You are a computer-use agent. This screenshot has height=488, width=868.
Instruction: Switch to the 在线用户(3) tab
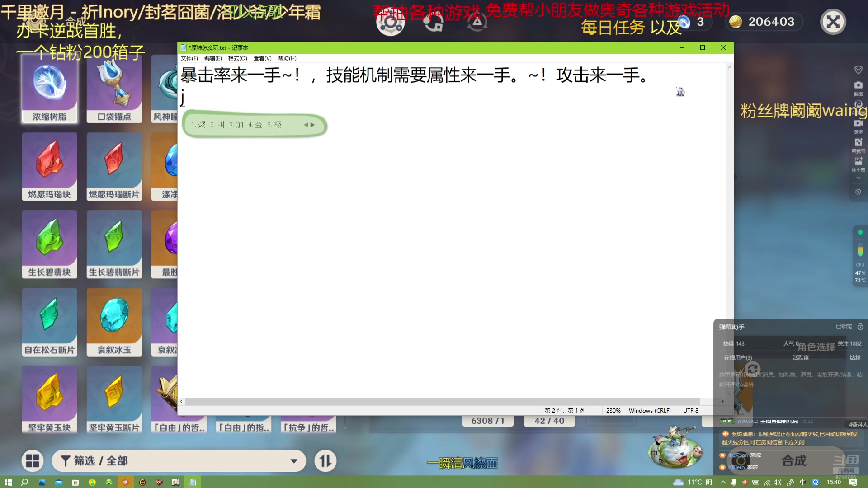pos(738,357)
